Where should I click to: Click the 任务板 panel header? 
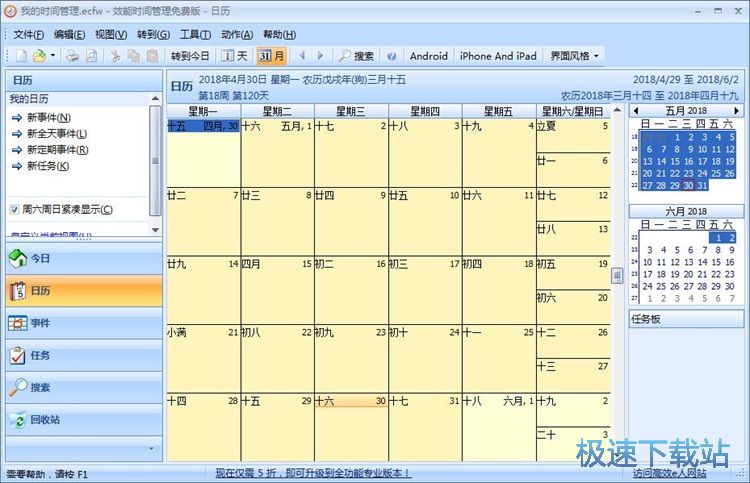coord(686,319)
